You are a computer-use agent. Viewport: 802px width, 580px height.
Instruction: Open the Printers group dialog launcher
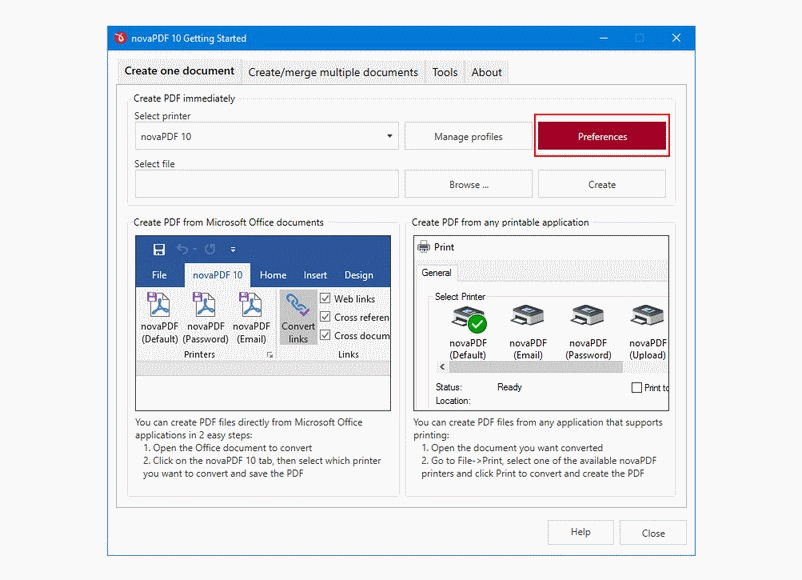pos(270,354)
